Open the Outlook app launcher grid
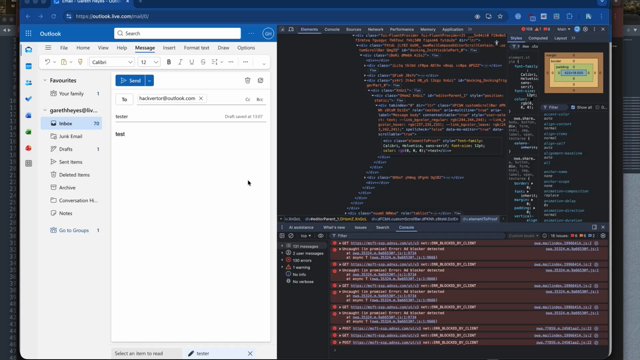The image size is (640, 360). pos(28,33)
